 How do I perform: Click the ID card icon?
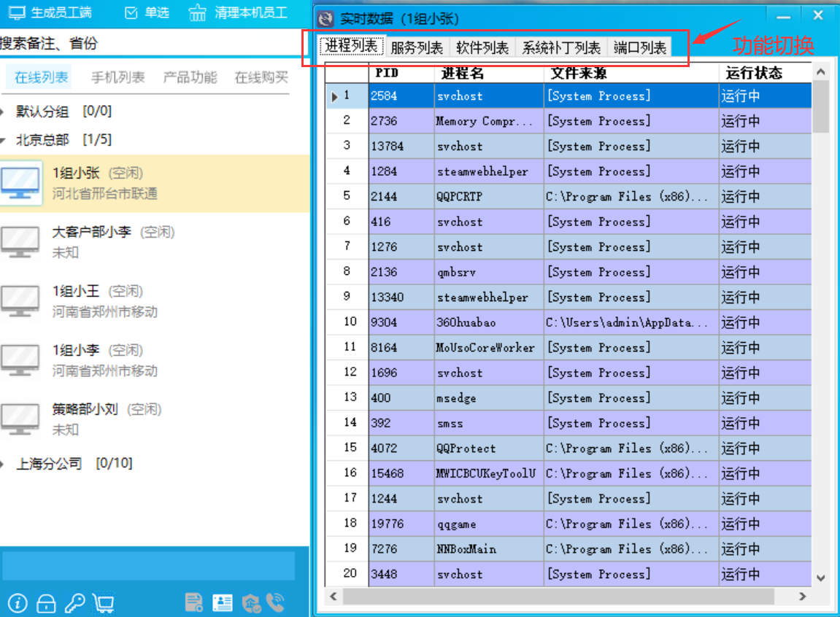223,602
